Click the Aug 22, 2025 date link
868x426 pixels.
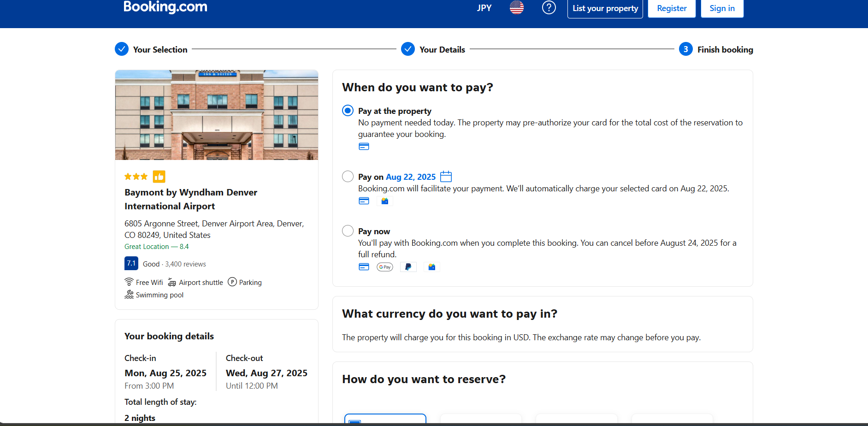(411, 177)
